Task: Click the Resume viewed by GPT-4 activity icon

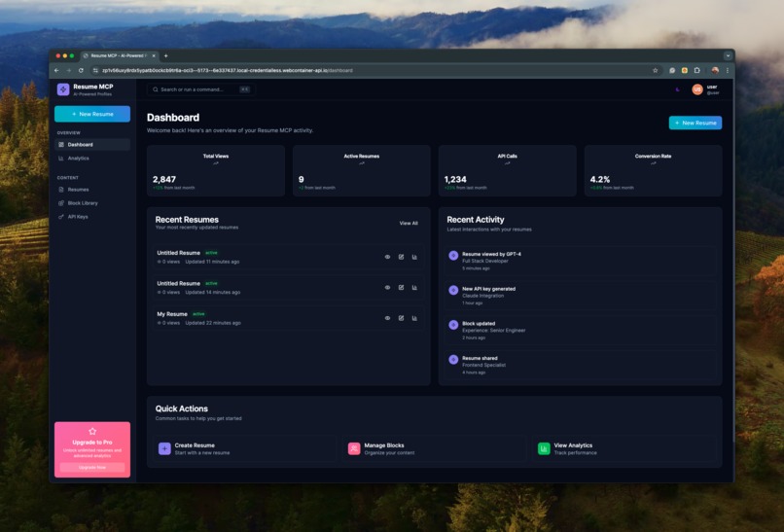Action: click(453, 256)
